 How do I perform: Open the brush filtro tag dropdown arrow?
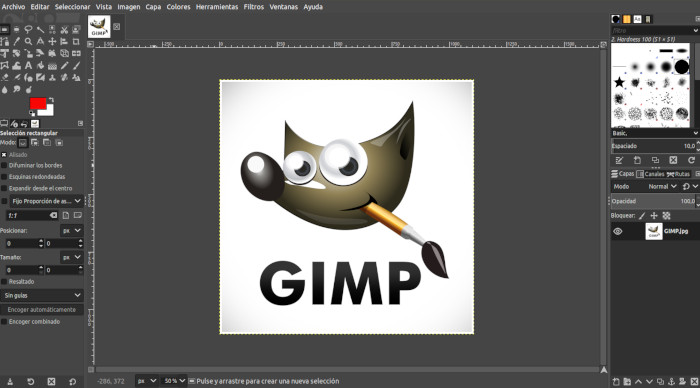[x=696, y=30]
